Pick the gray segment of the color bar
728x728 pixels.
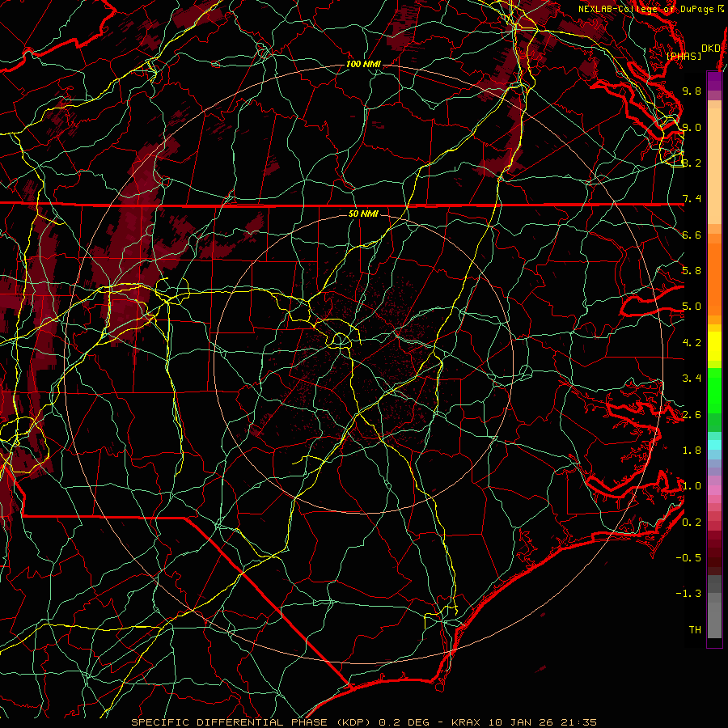(x=714, y=607)
